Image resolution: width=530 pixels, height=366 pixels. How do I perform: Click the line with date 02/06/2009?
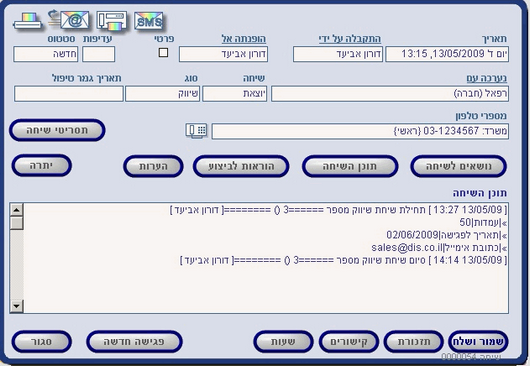click(447, 235)
